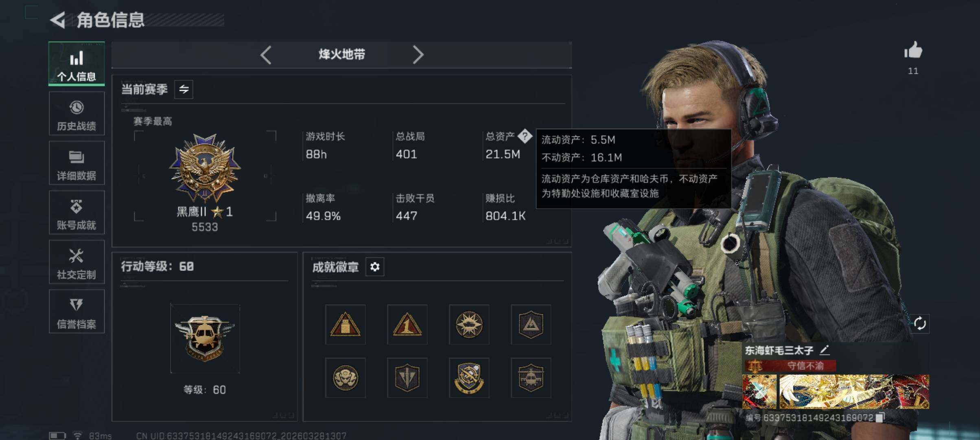Click the back arrow beside 角色信息

click(x=58, y=20)
